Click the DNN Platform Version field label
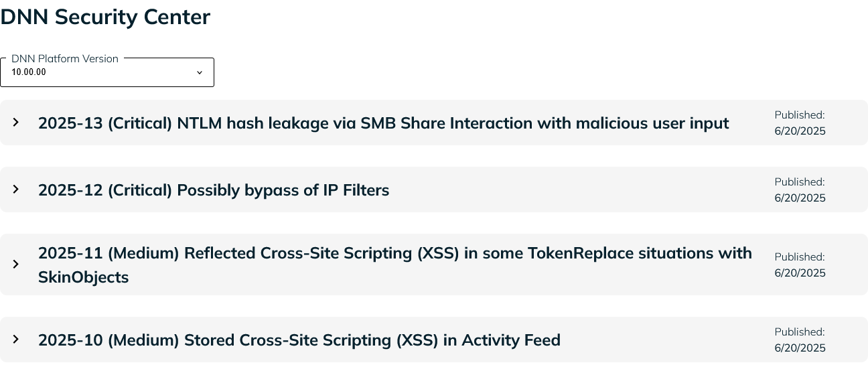This screenshot has height=373, width=868. tap(65, 59)
